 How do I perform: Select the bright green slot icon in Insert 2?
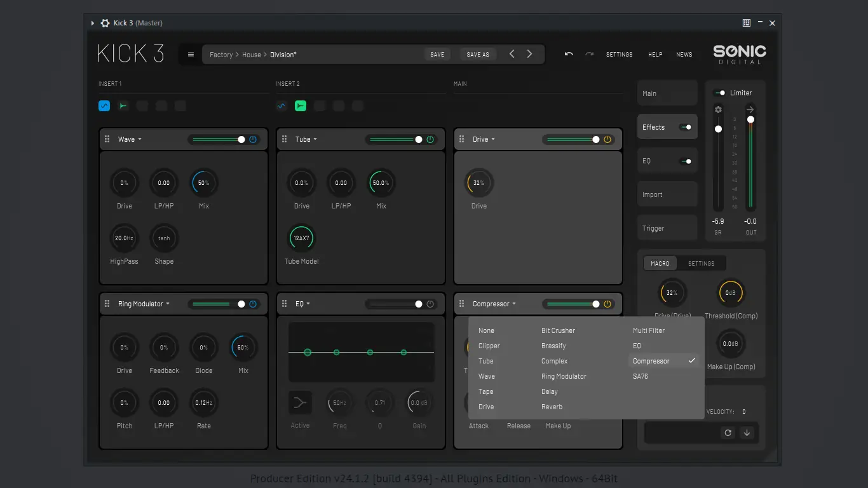click(x=301, y=105)
